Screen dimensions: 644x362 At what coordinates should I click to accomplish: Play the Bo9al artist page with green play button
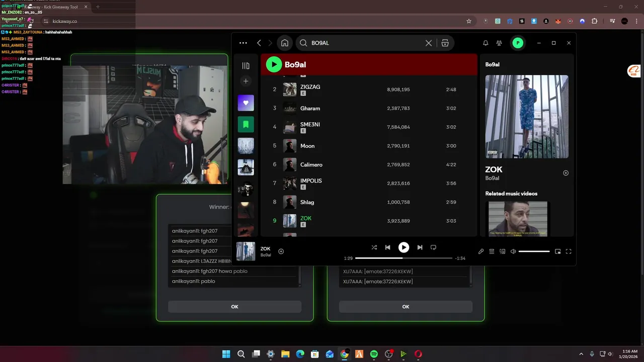coord(274,64)
